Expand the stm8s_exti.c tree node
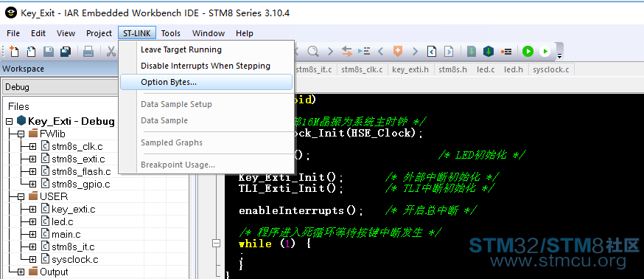Image resolution: width=644 pixels, height=279 pixels. tap(33, 159)
